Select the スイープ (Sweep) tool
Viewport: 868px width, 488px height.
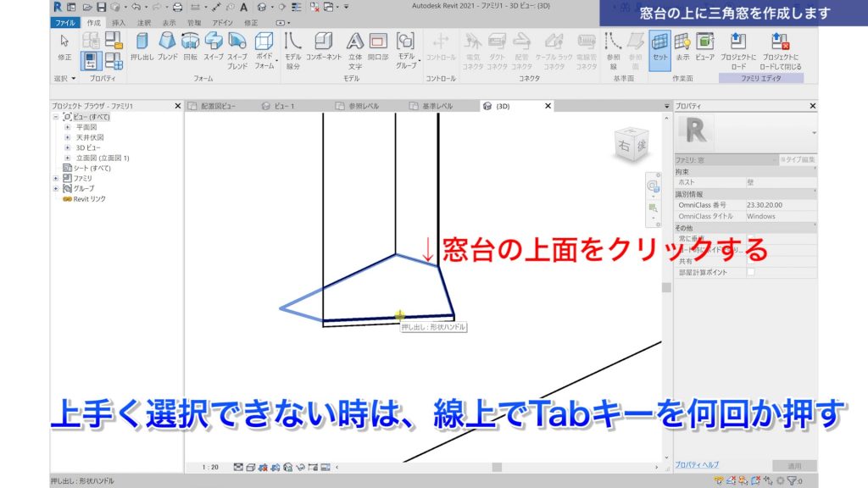coord(214,42)
